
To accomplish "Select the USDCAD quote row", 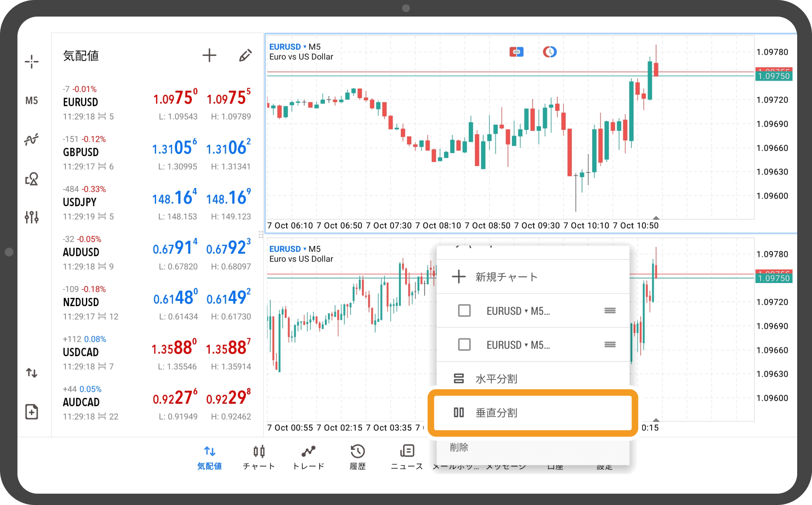I will 157,353.
